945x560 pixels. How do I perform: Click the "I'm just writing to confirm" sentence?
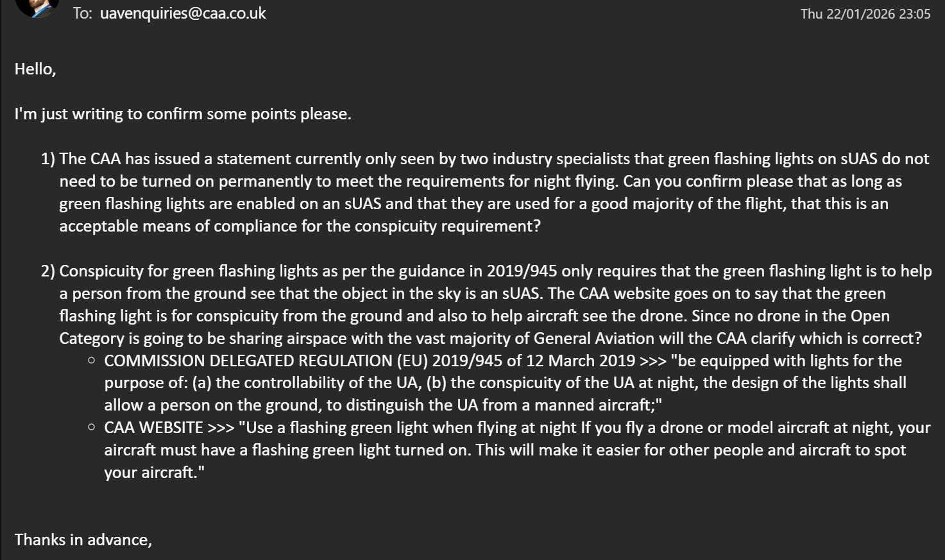click(183, 114)
